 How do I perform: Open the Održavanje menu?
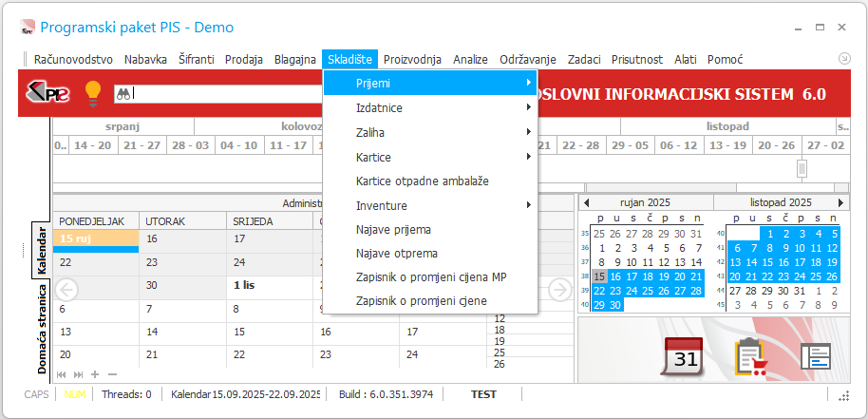(528, 59)
